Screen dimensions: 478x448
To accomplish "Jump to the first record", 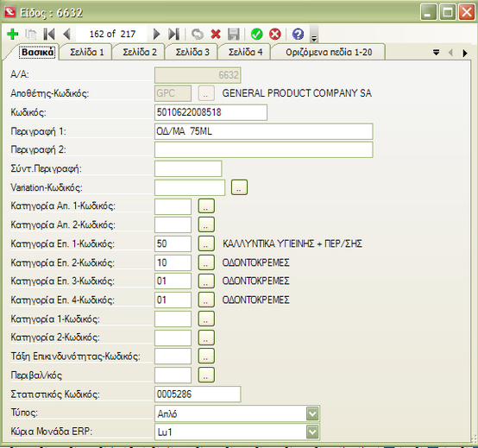I will (x=49, y=34).
